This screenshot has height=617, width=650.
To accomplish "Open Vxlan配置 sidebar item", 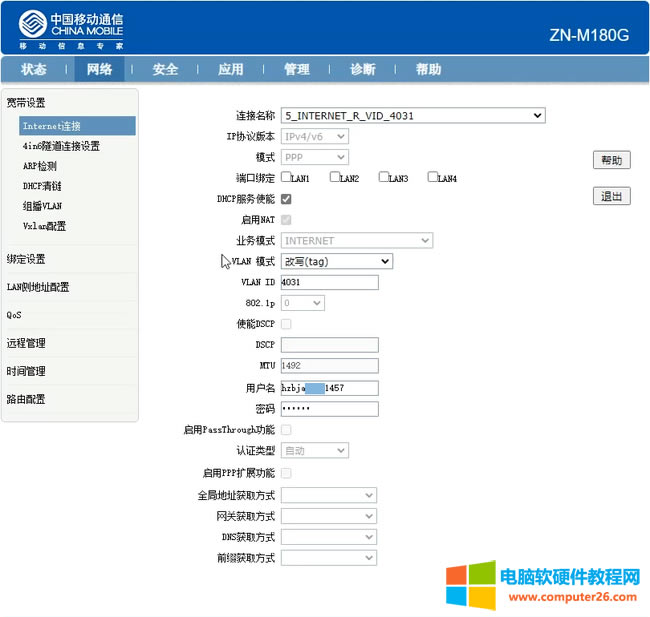I will click(x=44, y=226).
